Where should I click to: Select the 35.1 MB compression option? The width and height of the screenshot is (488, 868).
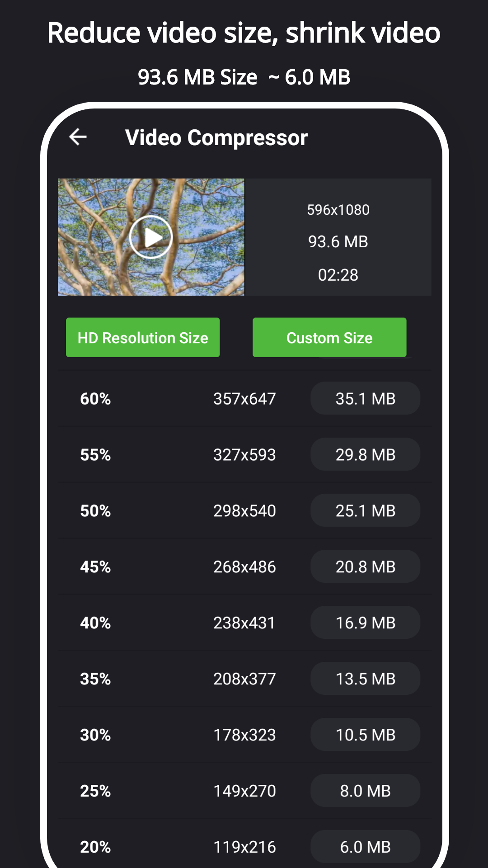[365, 398]
